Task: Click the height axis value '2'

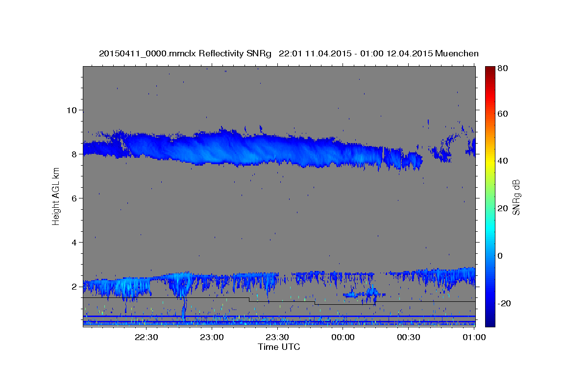Action: click(75, 286)
